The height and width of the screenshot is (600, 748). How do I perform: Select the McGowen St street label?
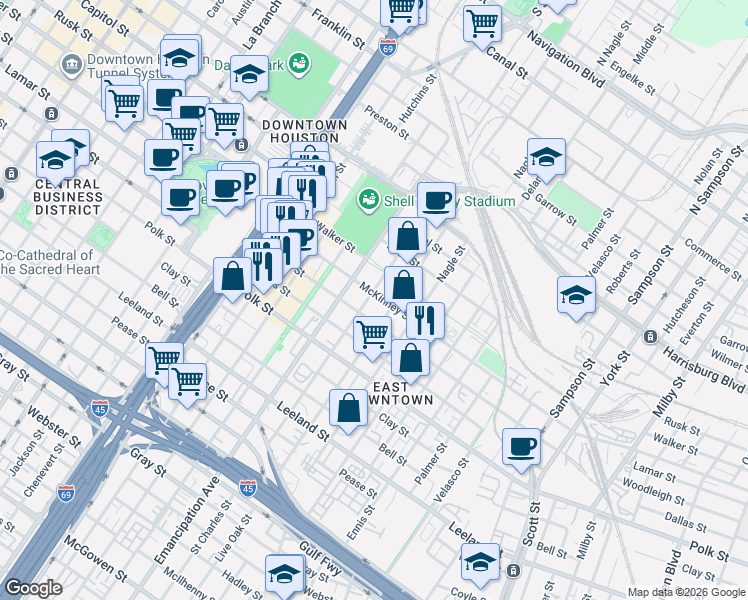pyautogui.click(x=95, y=558)
